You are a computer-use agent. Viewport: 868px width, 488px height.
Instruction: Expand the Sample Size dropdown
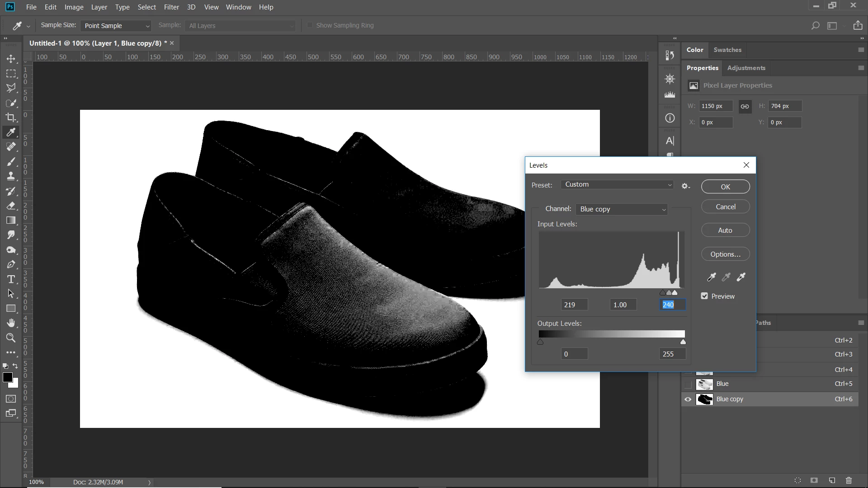(116, 26)
